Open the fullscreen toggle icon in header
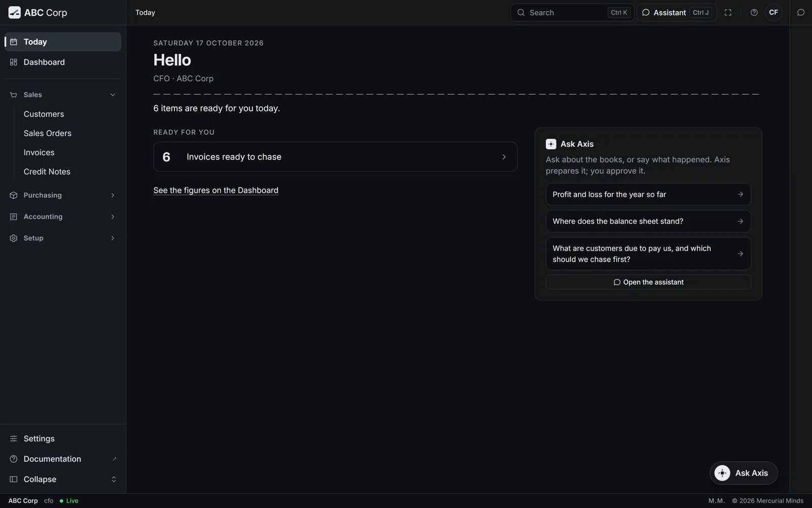The width and height of the screenshot is (812, 508). [x=728, y=13]
